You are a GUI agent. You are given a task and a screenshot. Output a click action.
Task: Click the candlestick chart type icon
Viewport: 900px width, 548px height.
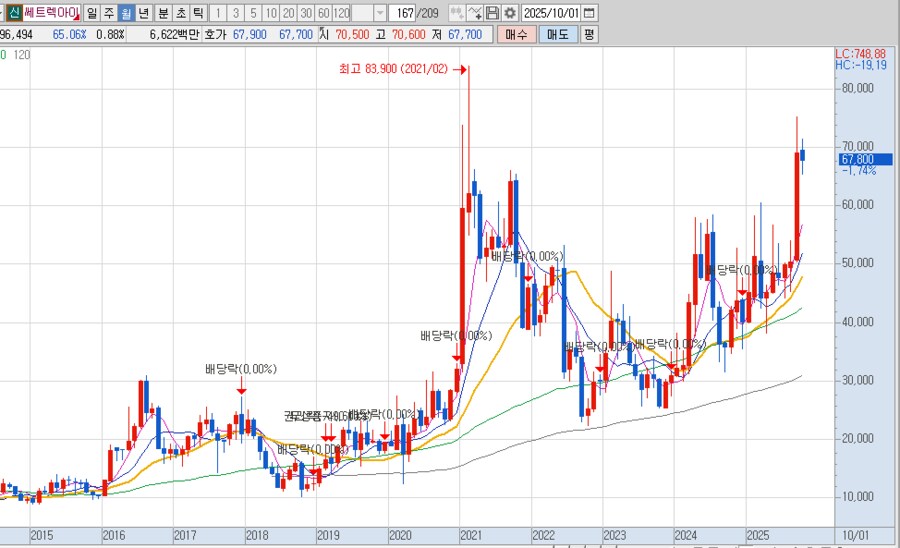tap(457, 13)
